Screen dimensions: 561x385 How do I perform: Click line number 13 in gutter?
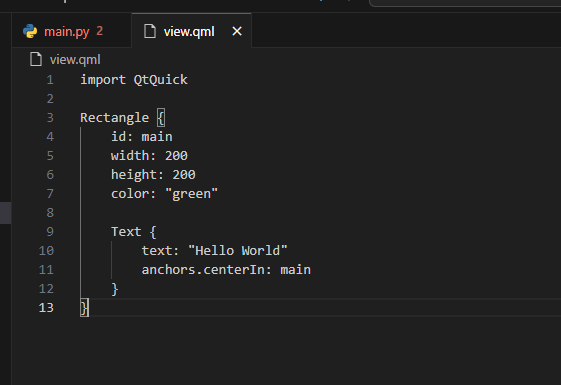[x=46, y=308]
